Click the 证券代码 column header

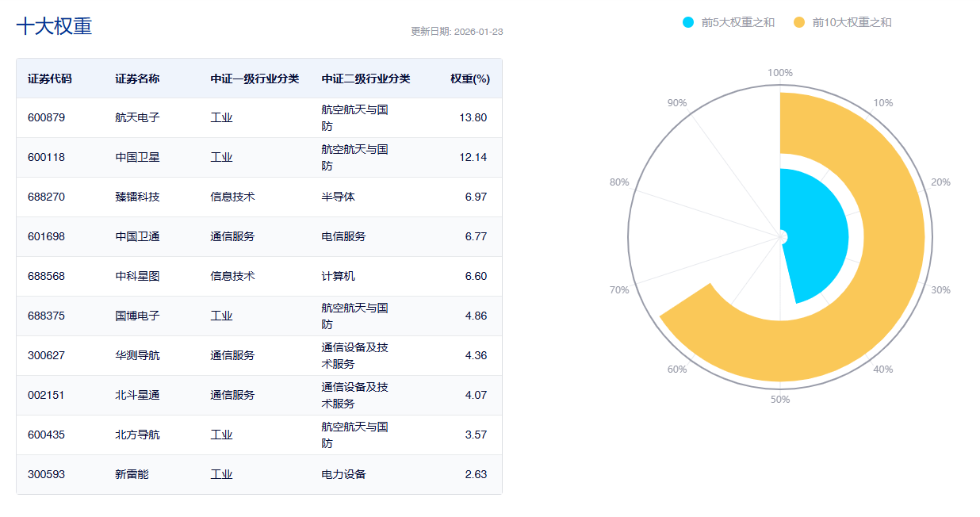click(49, 79)
